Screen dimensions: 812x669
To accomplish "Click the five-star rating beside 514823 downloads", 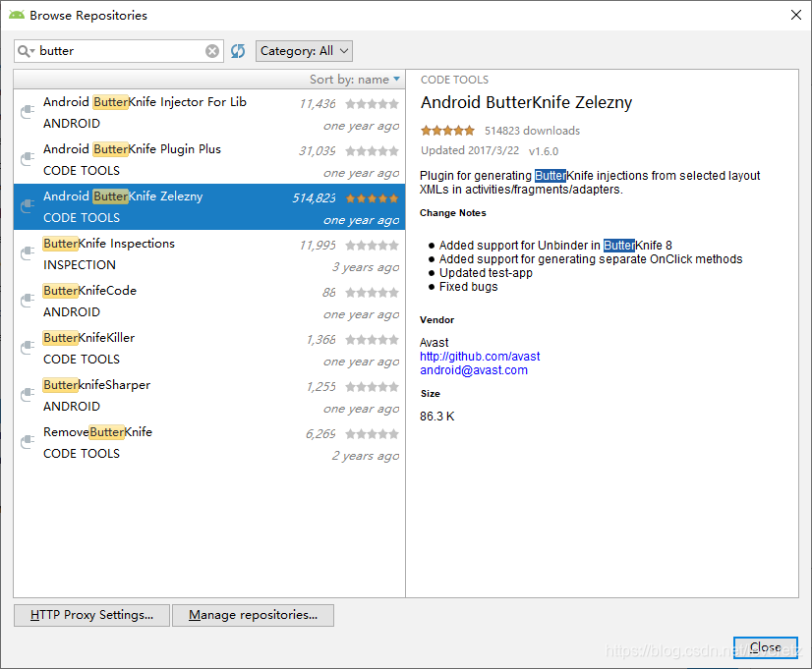I will click(x=447, y=129).
